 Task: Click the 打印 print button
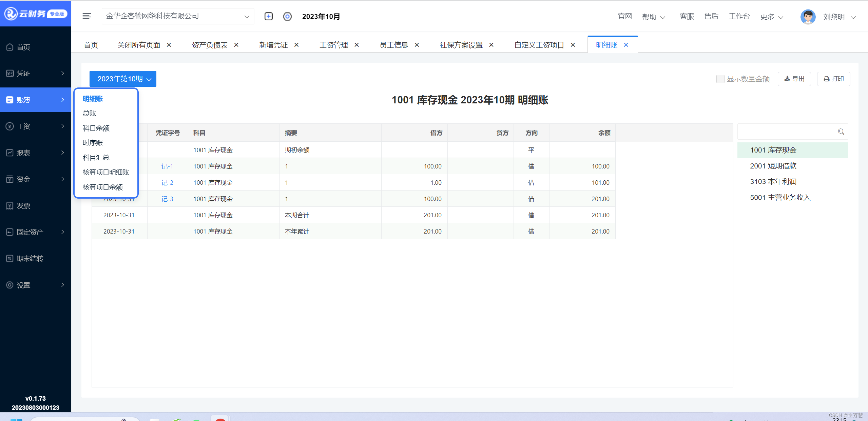(834, 79)
